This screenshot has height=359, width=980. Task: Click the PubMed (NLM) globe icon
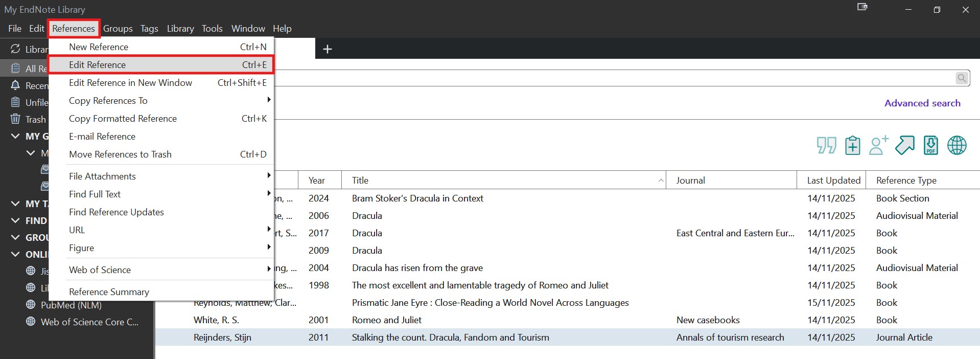pyautogui.click(x=31, y=305)
